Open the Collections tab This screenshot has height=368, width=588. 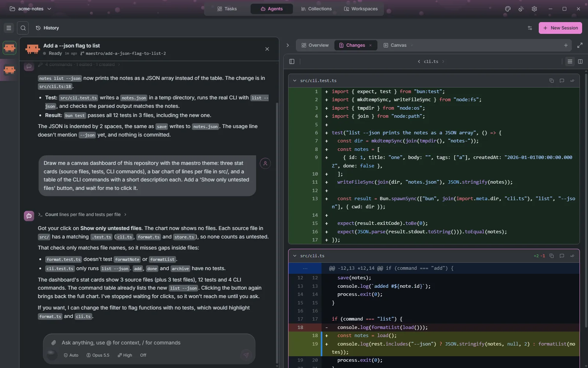[x=316, y=9]
